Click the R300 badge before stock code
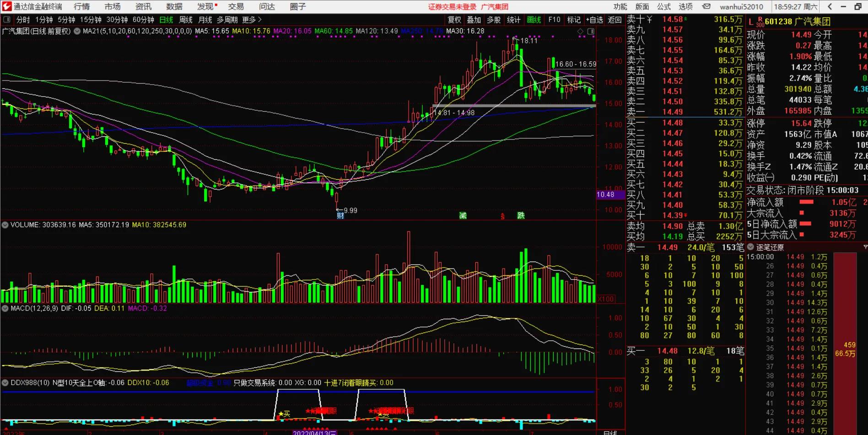 tap(760, 22)
